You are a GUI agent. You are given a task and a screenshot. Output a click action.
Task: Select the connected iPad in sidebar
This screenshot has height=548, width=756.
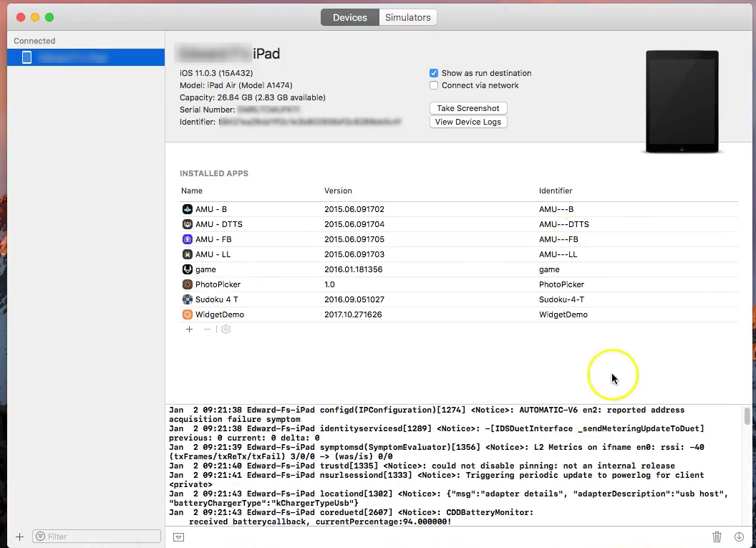(x=86, y=57)
